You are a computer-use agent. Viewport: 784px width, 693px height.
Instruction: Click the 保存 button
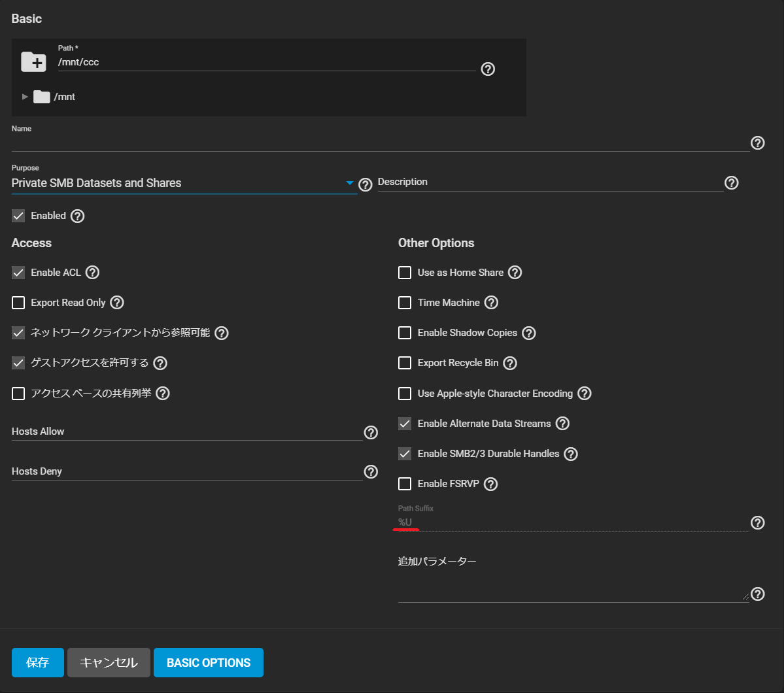38,662
